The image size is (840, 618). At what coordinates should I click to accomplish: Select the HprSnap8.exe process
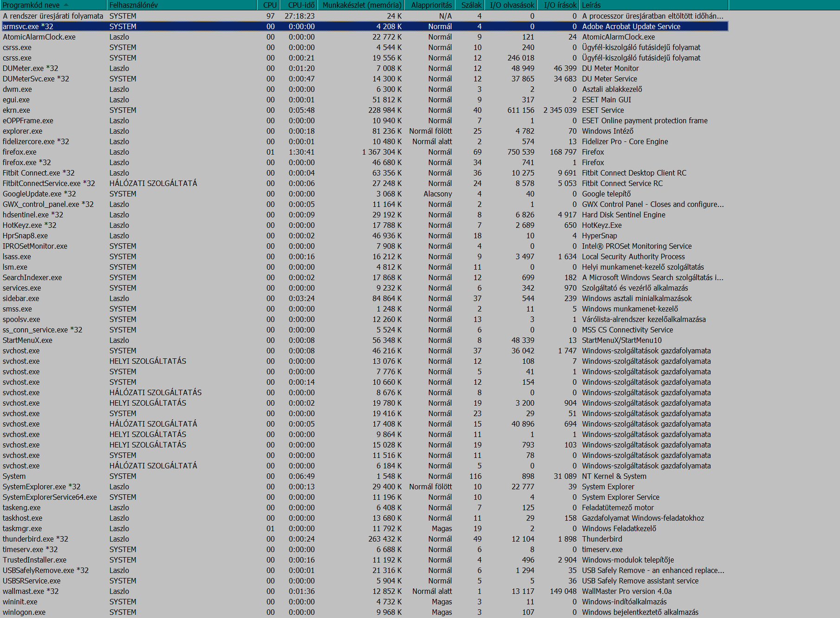[364, 236]
